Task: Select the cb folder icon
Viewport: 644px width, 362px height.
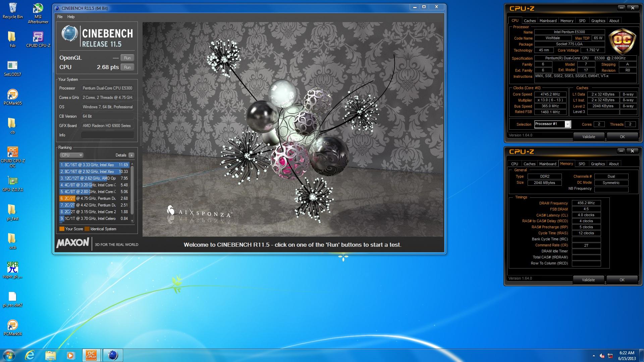Action: [12, 126]
